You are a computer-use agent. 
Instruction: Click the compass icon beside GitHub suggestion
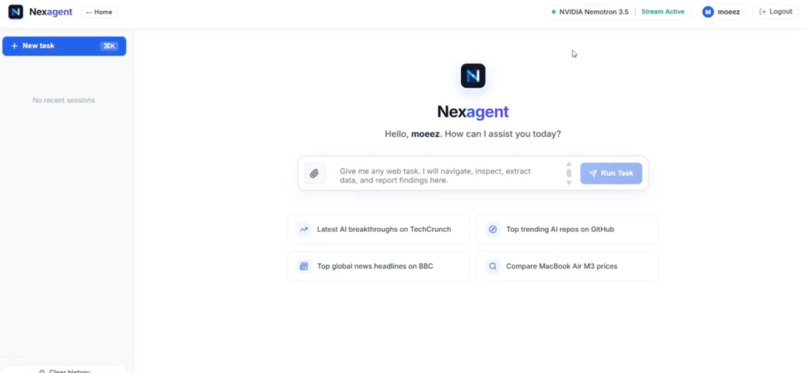tap(493, 229)
